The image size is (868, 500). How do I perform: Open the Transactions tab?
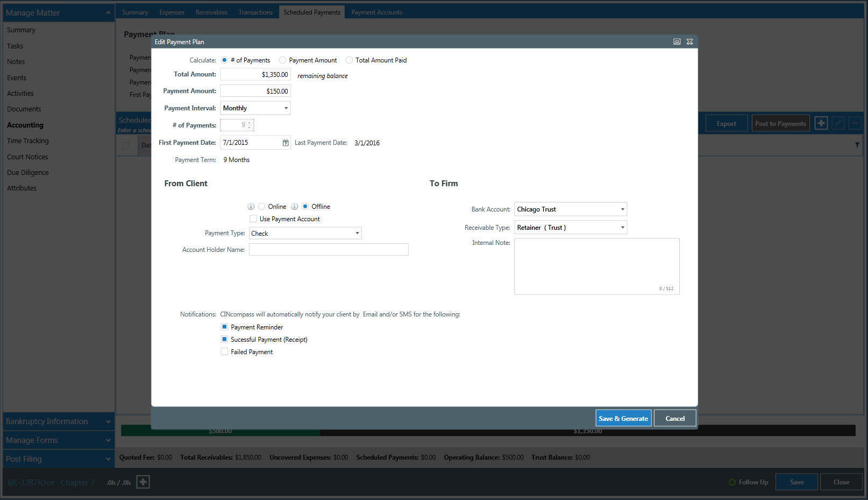click(x=255, y=12)
